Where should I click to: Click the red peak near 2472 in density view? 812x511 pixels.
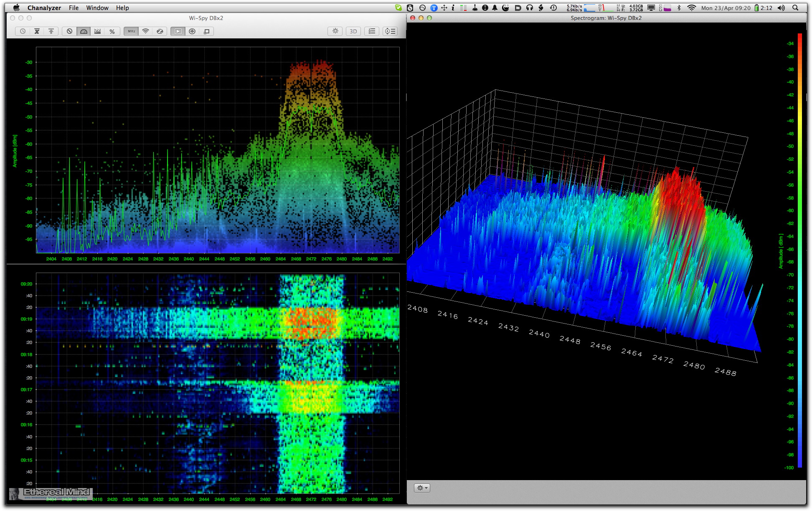312,69
